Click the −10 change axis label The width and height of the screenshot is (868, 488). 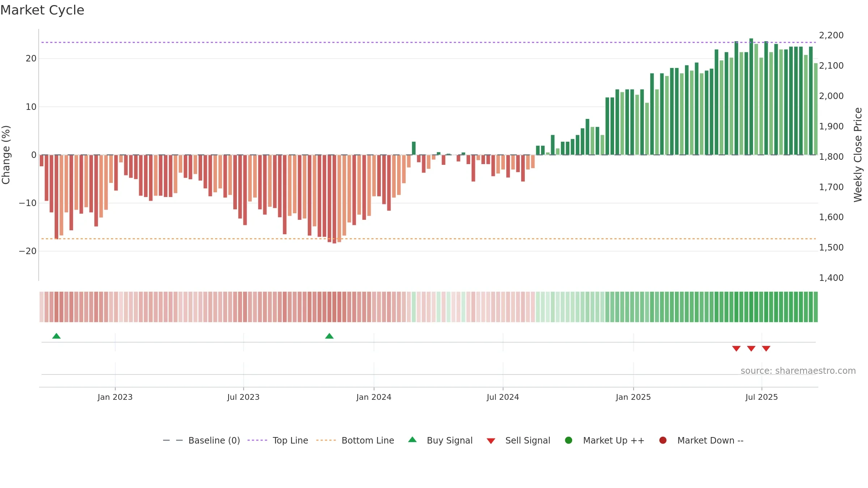tap(28, 203)
